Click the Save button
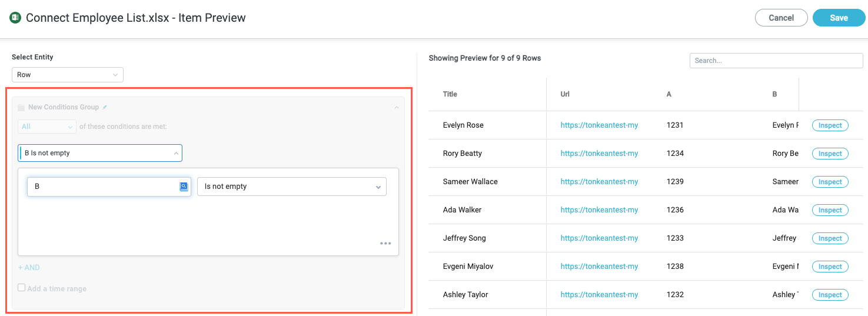868x316 pixels. (x=839, y=18)
